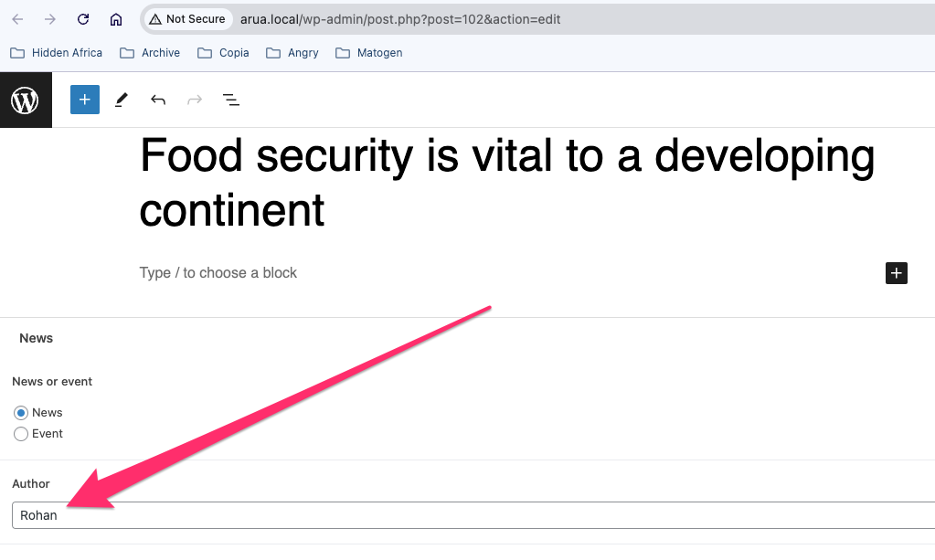Select the News radio button
Viewport: 935px width, 560px height.
[22, 413]
